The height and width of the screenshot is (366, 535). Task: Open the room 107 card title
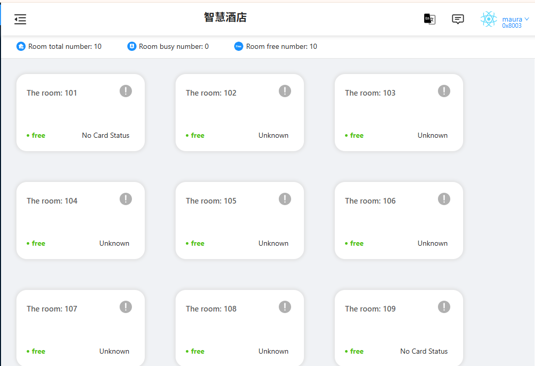pyautogui.click(x=52, y=309)
